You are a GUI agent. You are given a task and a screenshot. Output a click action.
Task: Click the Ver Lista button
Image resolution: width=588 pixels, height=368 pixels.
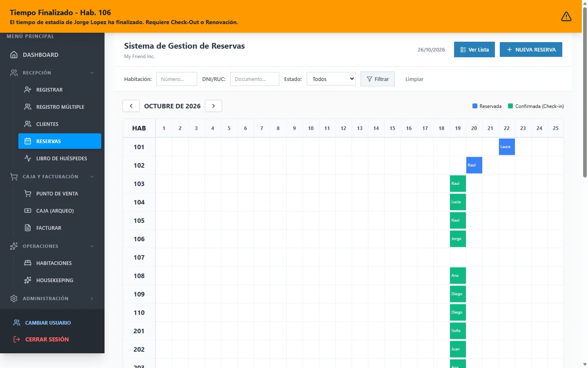[474, 49]
